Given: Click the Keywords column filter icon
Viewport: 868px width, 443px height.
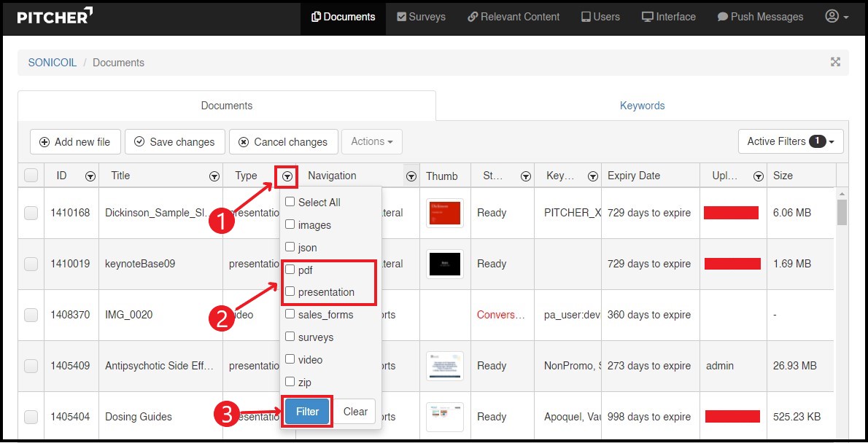Looking at the screenshot, I should coord(592,176).
